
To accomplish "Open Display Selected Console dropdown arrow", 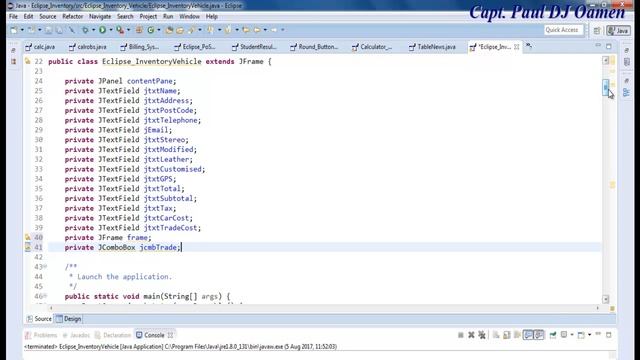I will click(572, 335).
